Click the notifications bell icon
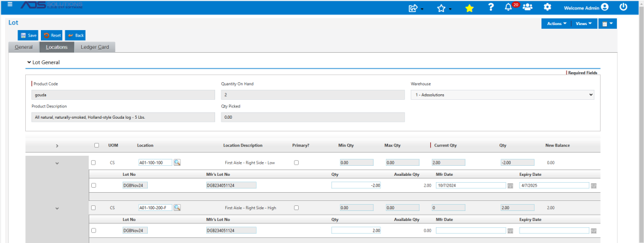 [508, 8]
